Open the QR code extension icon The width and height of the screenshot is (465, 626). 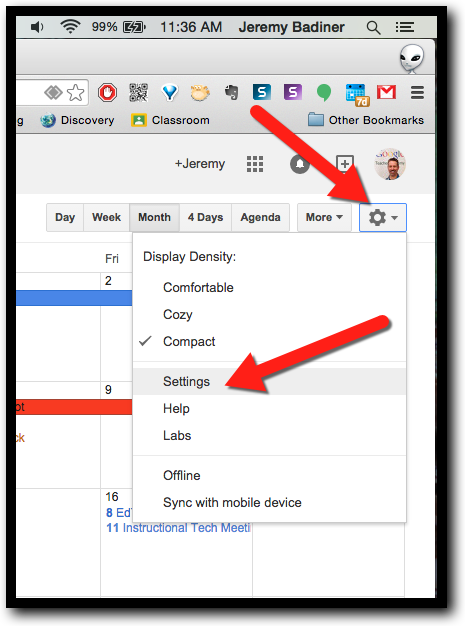(x=139, y=93)
